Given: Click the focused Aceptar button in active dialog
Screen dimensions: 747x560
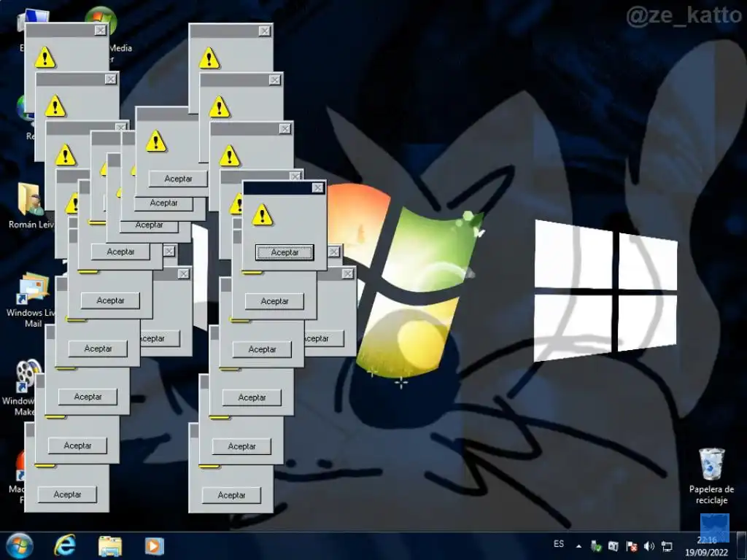Looking at the screenshot, I should [x=285, y=252].
